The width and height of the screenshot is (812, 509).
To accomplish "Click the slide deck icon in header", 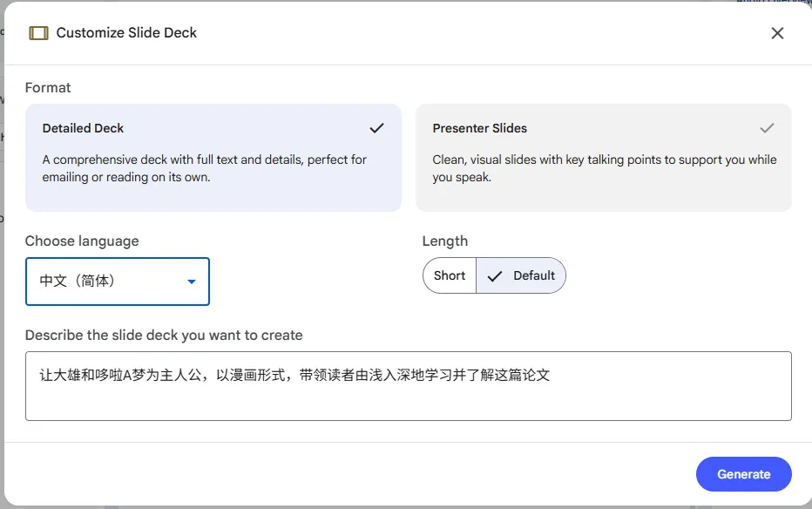I will (38, 33).
